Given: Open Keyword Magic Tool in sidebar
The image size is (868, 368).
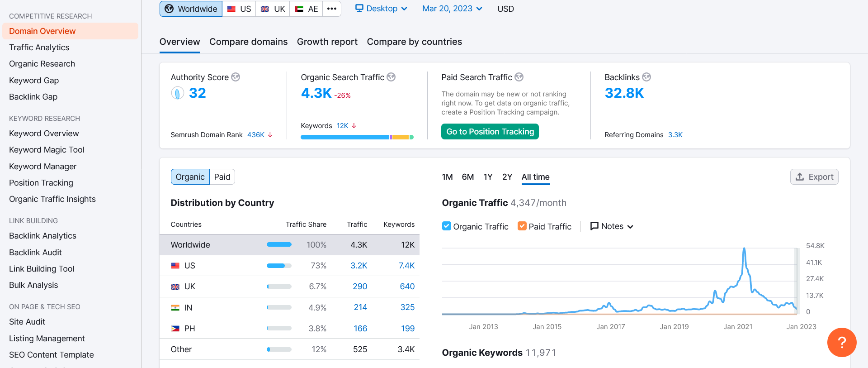Looking at the screenshot, I should [x=47, y=150].
